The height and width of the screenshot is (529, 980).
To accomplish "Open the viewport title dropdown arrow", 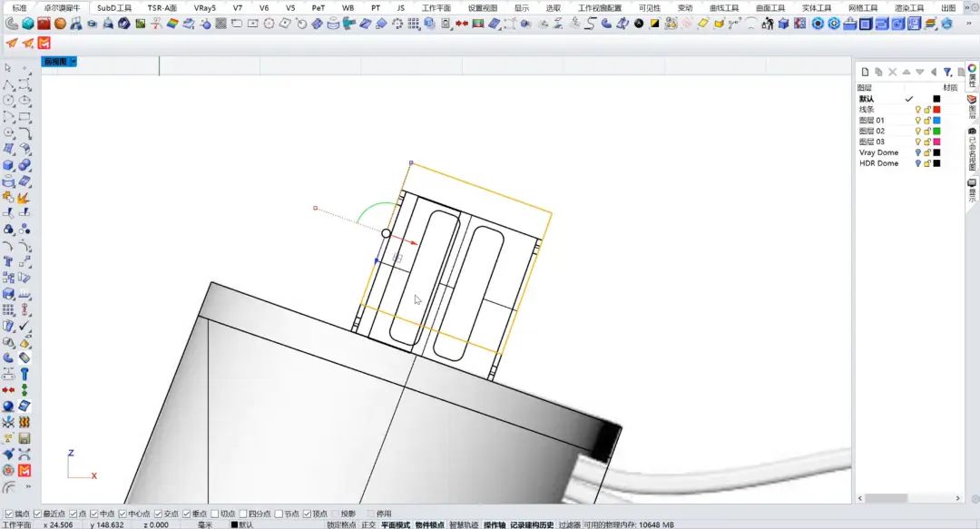I will coord(73,62).
